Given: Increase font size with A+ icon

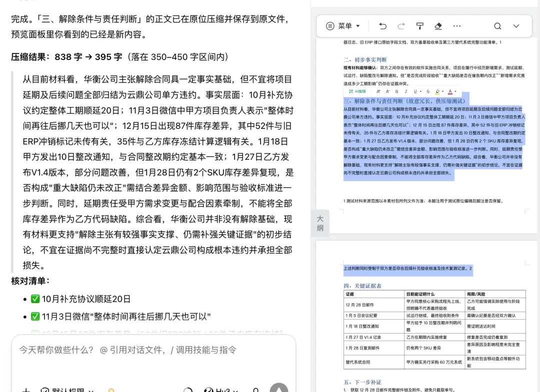Looking at the screenshot, I should 378,91.
